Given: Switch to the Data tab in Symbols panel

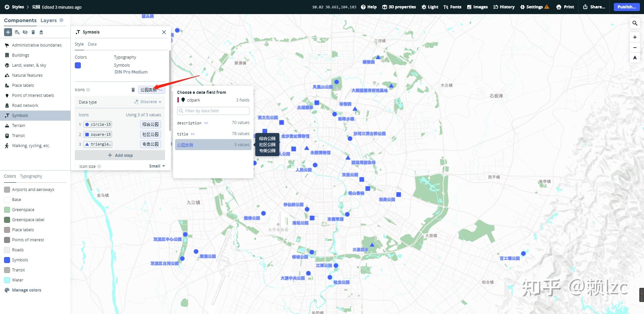Looking at the screenshot, I should click(x=92, y=44).
